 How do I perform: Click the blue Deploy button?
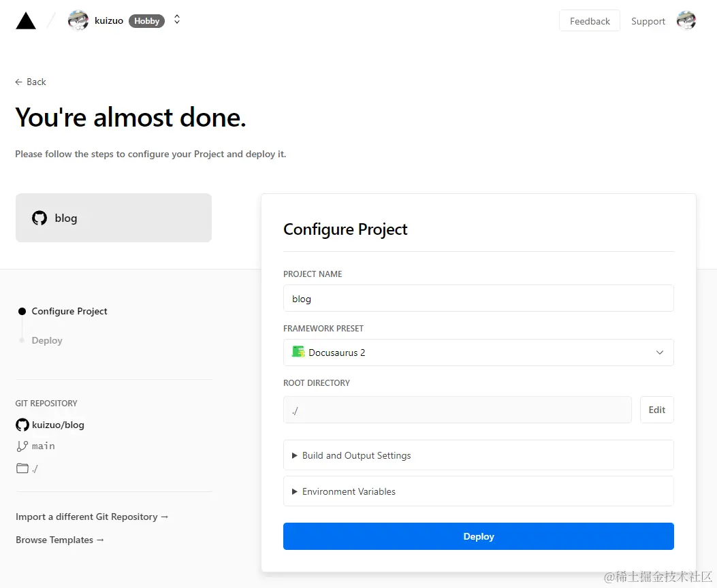click(x=478, y=536)
